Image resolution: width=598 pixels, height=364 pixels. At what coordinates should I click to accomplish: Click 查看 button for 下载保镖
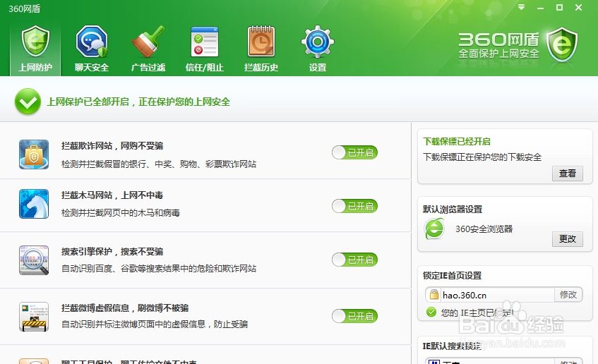pos(568,174)
